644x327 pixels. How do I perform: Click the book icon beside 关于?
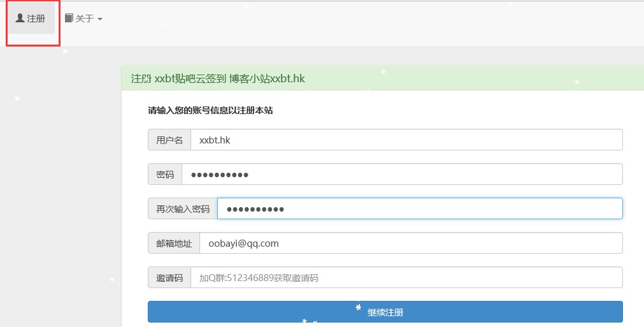point(69,18)
